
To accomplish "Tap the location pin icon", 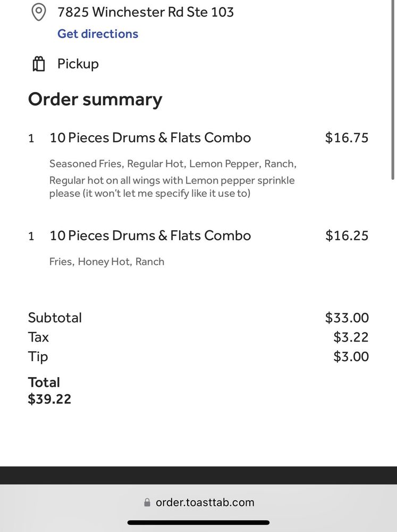I will (x=39, y=12).
